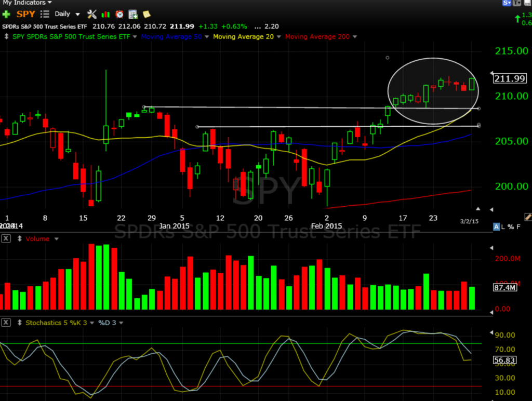The height and width of the screenshot is (401, 532).
Task: Click the last price 211.99 in header
Action: 182,26
